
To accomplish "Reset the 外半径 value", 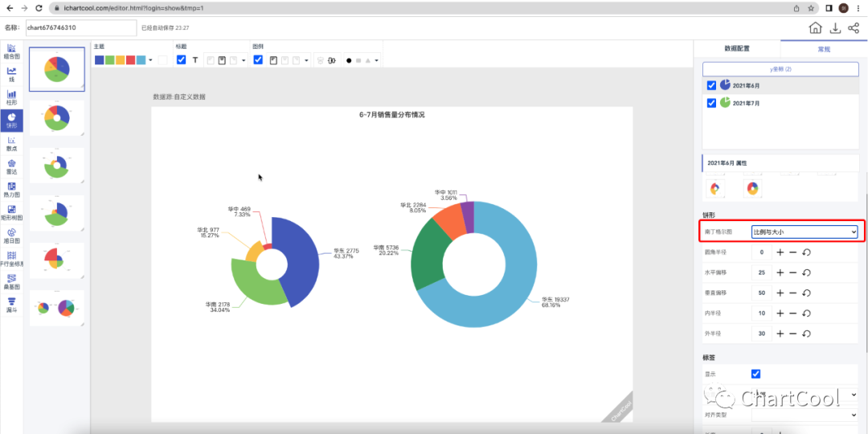I will tap(807, 334).
